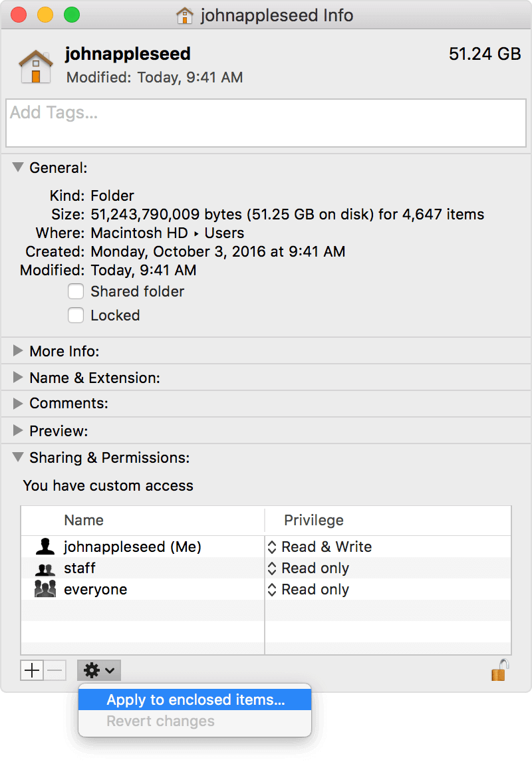532x762 pixels.
Task: Enable the Shared folder checkbox
Action: pyautogui.click(x=76, y=291)
